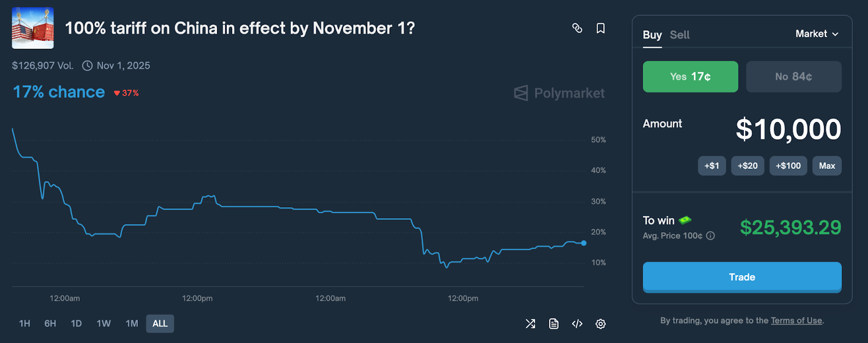The width and height of the screenshot is (868, 343).
Task: Copy the market link icon
Action: point(577,28)
